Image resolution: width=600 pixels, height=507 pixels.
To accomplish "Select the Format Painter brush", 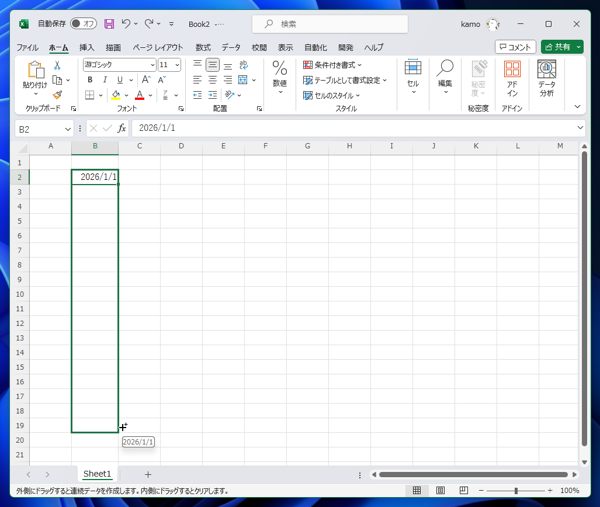I will tap(57, 95).
